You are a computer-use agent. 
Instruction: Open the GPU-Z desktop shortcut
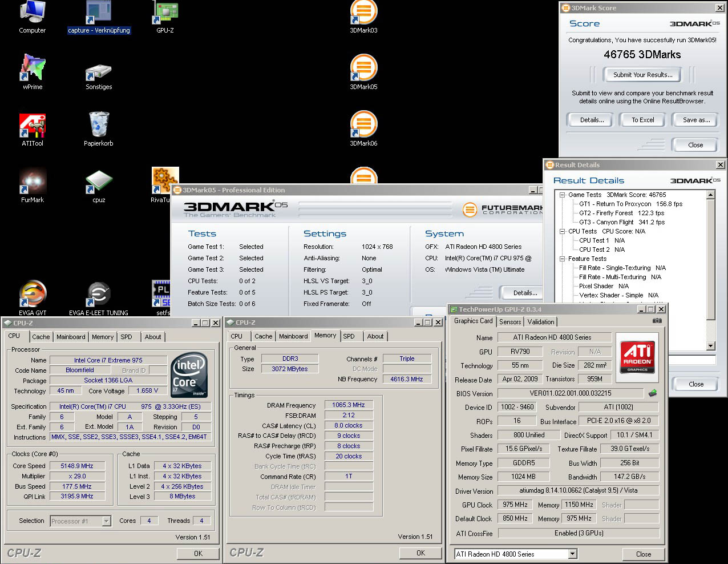[x=165, y=17]
